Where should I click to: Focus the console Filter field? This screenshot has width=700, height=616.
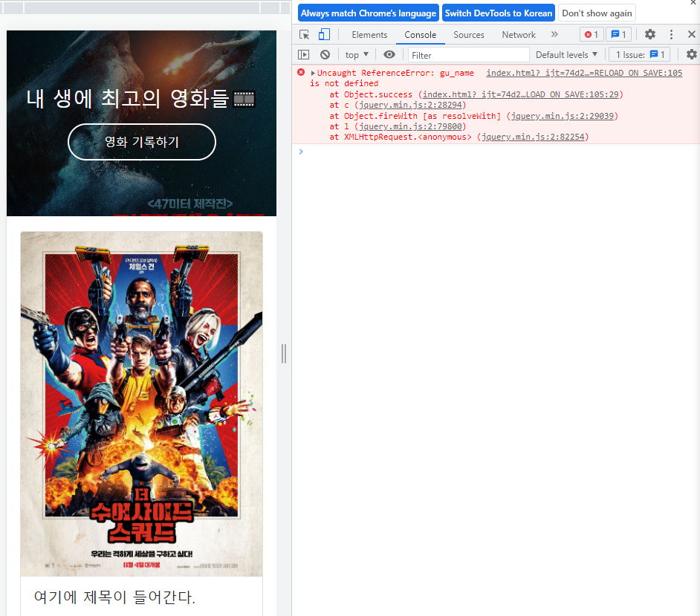click(x=468, y=55)
